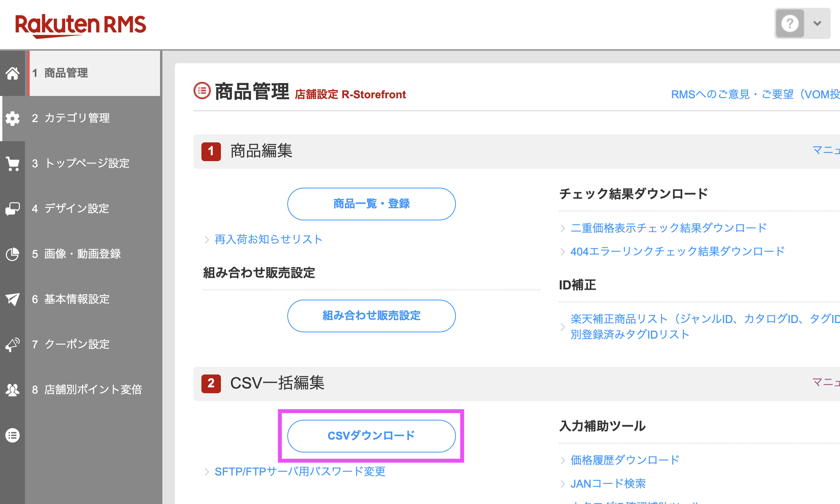Click the CSV一括編集 section heading
This screenshot has width=840, height=504.
pos(278,383)
